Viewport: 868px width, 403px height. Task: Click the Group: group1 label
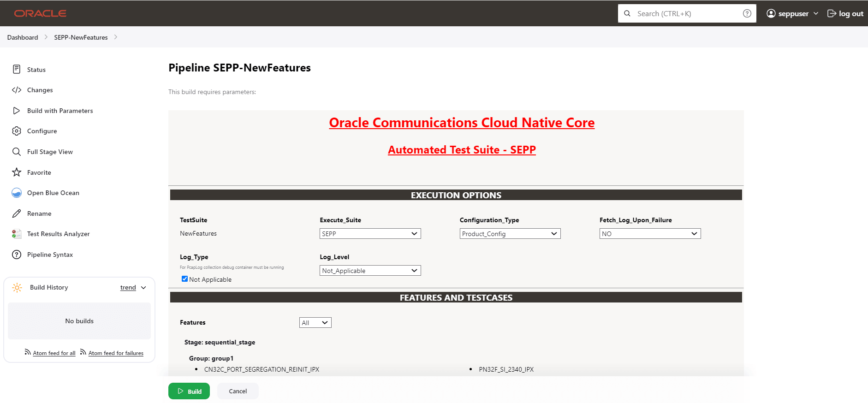(x=211, y=358)
